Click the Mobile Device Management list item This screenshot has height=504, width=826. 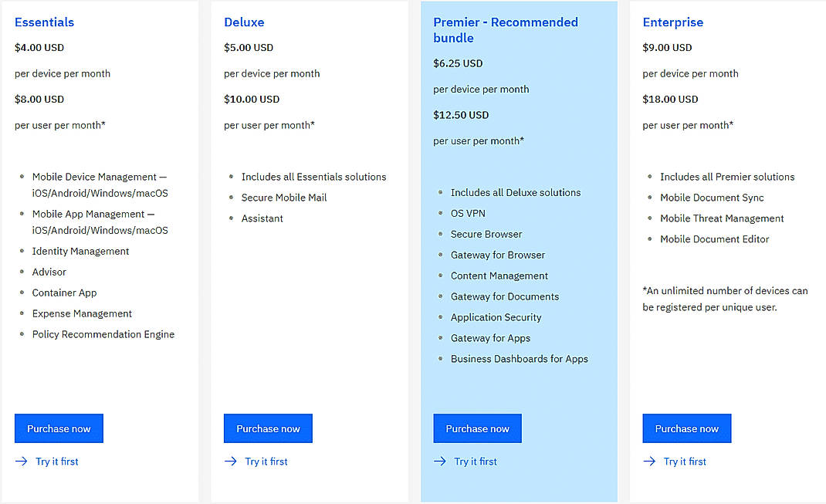point(99,184)
